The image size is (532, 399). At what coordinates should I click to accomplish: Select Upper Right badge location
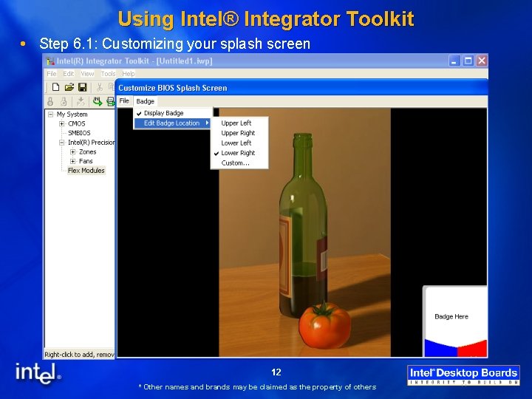(x=238, y=133)
